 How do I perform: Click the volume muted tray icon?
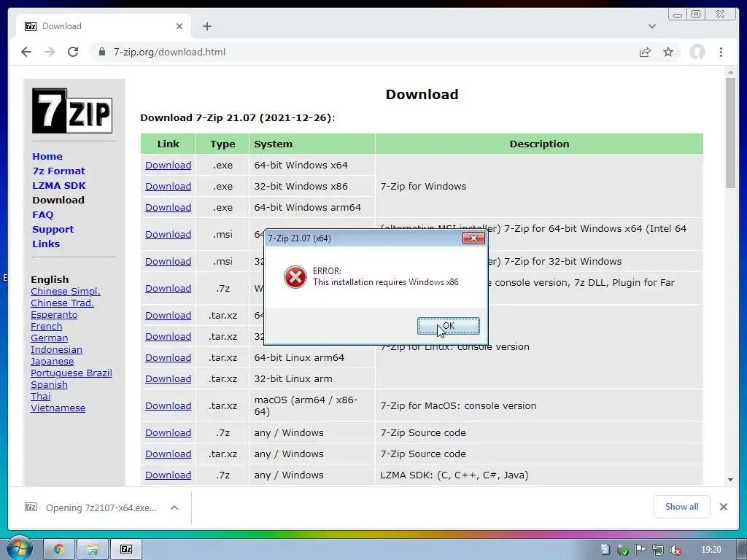click(675, 550)
